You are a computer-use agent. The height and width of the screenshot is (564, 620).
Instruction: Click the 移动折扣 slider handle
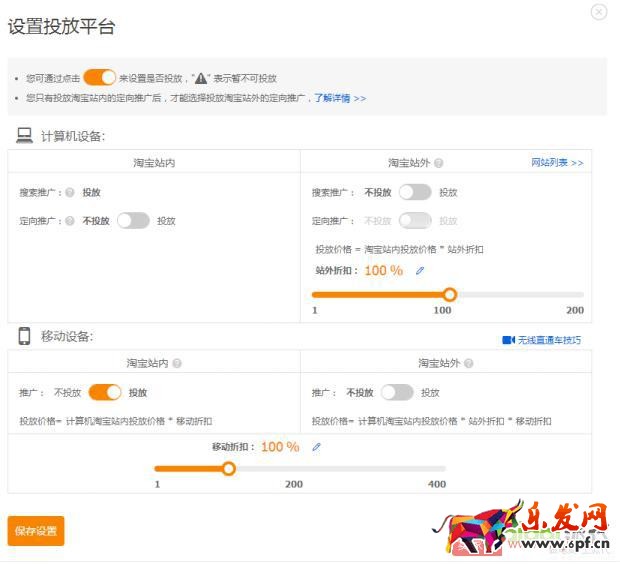(x=229, y=469)
